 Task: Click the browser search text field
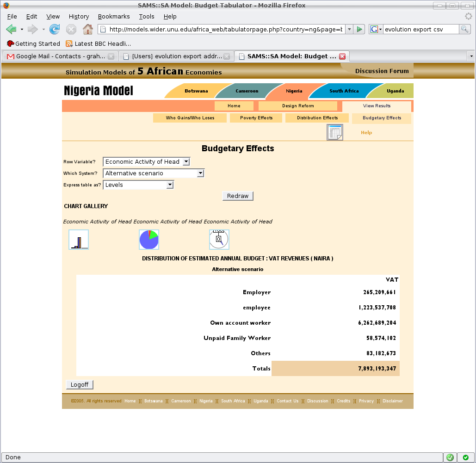[420, 29]
